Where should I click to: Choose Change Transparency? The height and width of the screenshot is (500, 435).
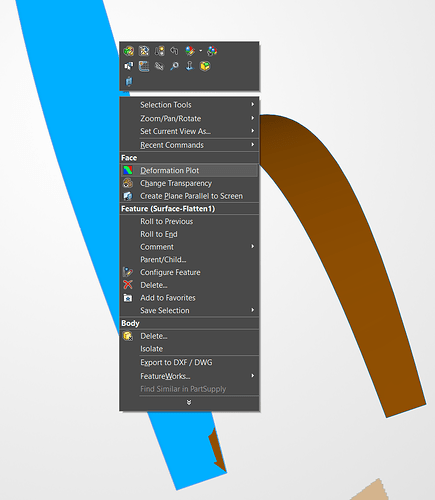[189, 183]
